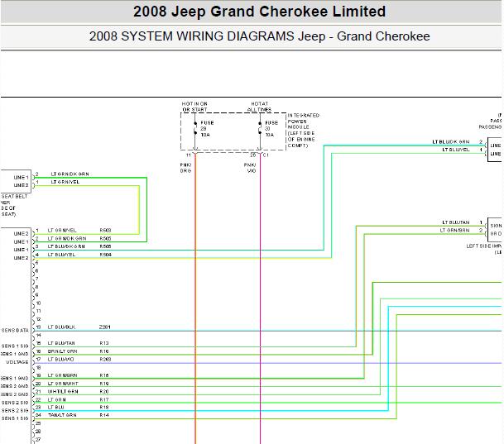
Task: Click circuit code 'R13'
Action: point(104,343)
